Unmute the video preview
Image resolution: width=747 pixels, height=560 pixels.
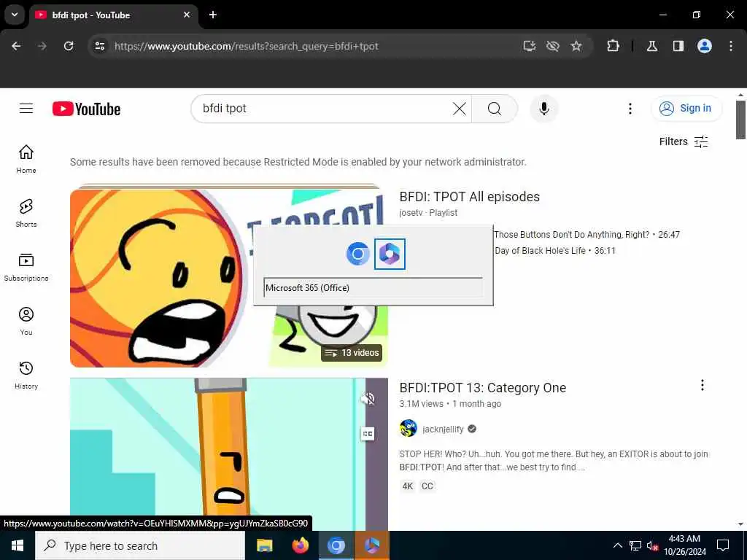(x=368, y=399)
